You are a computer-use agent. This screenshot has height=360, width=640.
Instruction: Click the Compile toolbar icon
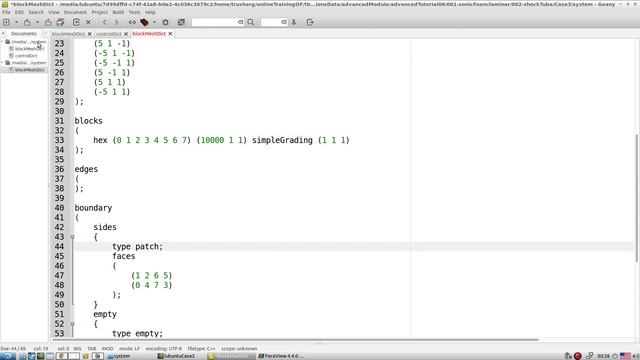point(132,22)
